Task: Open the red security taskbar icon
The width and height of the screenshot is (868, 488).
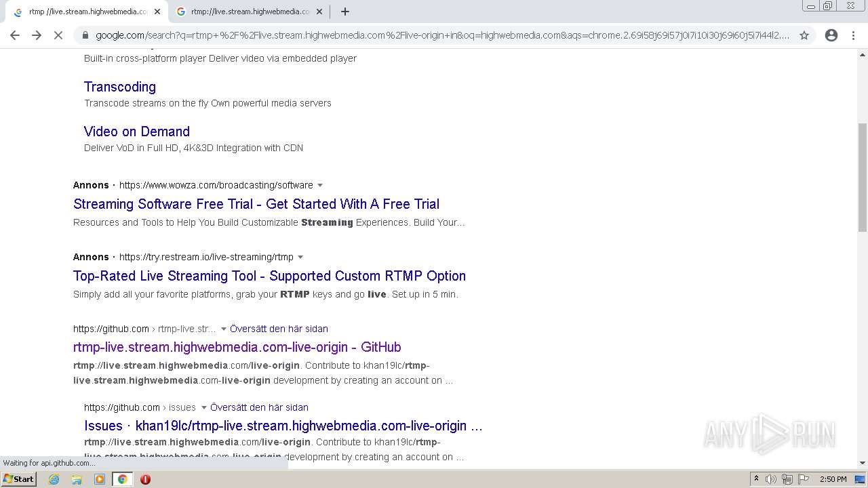Action: pyautogui.click(x=145, y=479)
